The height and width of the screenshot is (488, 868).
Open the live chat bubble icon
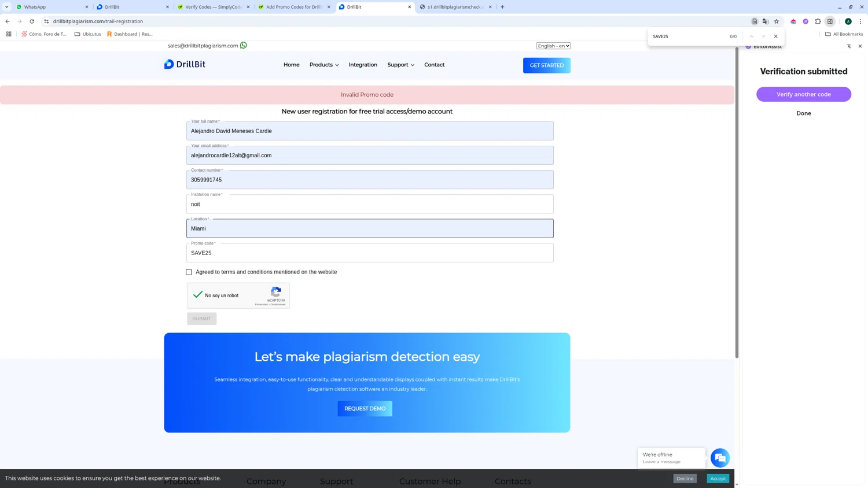pos(720,458)
